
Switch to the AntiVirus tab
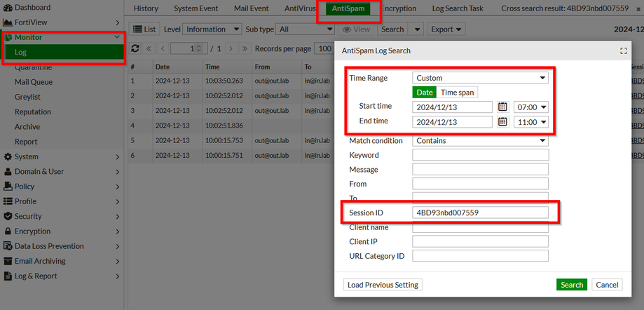point(300,8)
